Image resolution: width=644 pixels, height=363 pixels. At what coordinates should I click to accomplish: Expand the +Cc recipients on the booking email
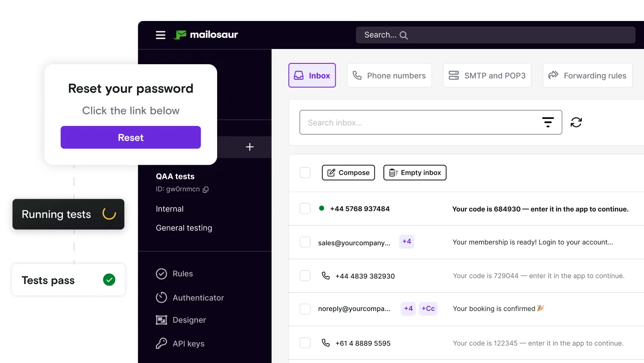(428, 308)
